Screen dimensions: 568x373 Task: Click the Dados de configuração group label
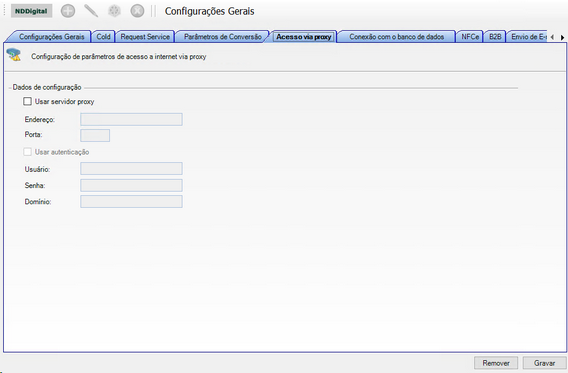(47, 87)
